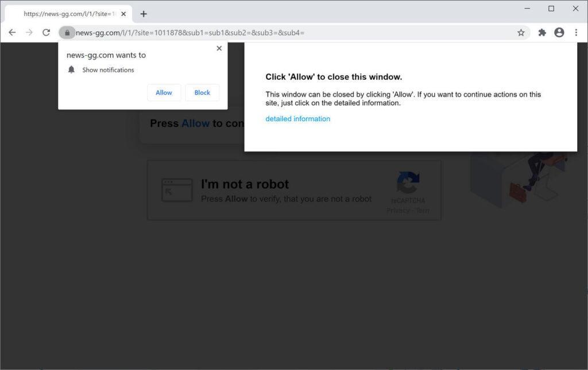
Task: Click the 'Press Allow to verify' text
Action: pos(286,199)
